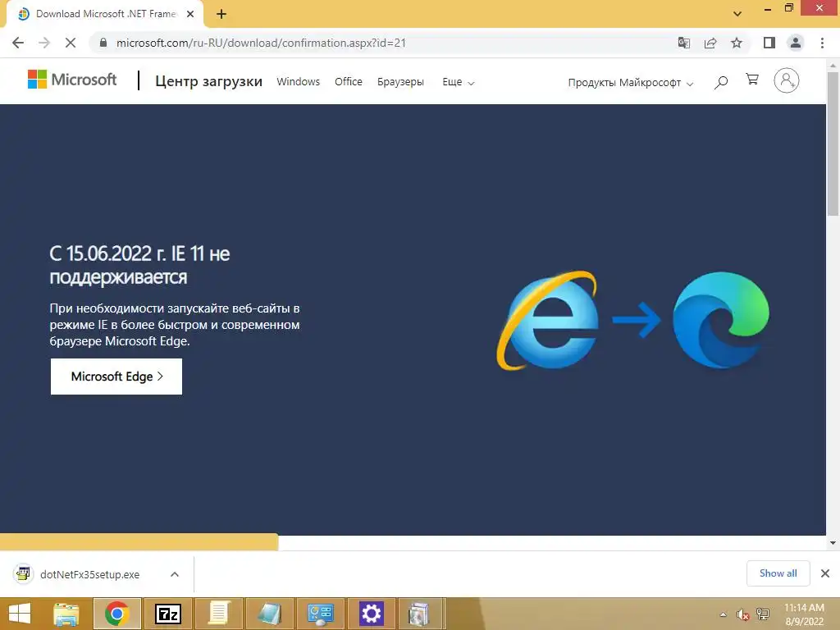Open Chrome's three-dot menu
The width and height of the screenshot is (840, 630).
(x=822, y=43)
